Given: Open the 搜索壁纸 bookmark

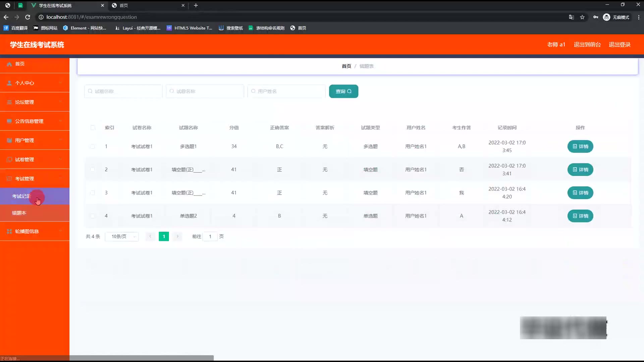Looking at the screenshot, I should coord(231,28).
